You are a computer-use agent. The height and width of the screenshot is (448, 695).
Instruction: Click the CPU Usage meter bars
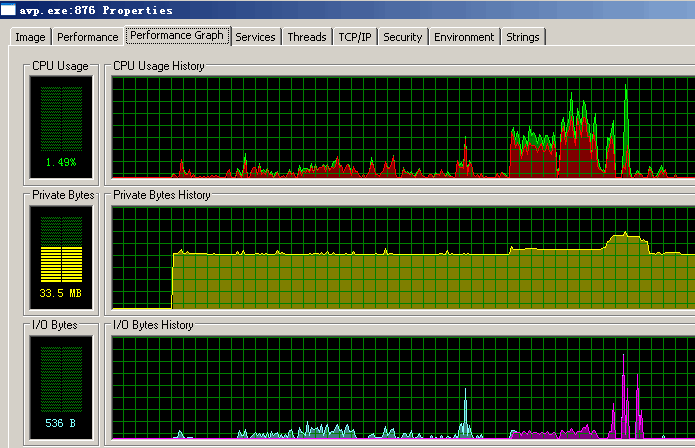click(x=62, y=119)
